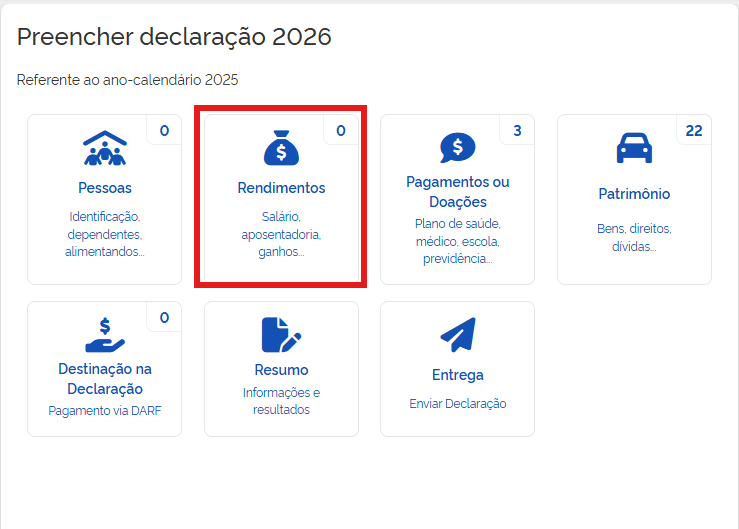This screenshot has width=739, height=529.
Task: Select the Rendimentos title text
Action: [x=281, y=188]
